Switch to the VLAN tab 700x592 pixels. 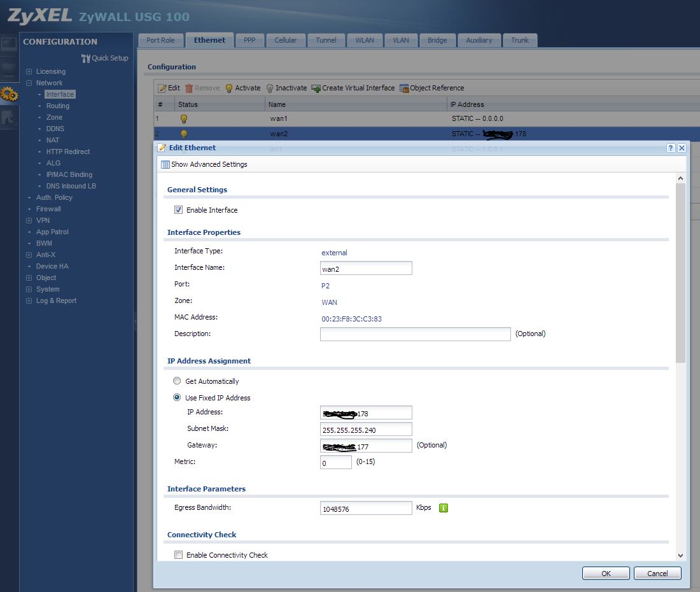[401, 40]
